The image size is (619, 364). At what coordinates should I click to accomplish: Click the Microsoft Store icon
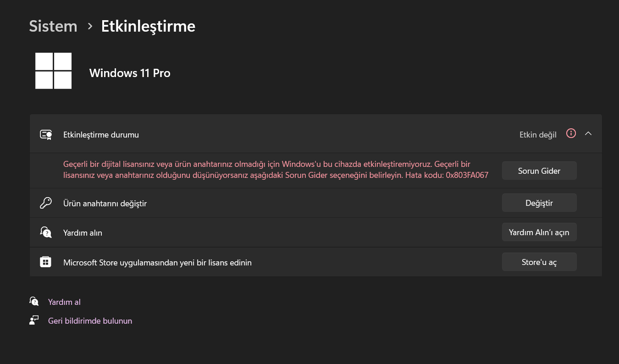[45, 262]
